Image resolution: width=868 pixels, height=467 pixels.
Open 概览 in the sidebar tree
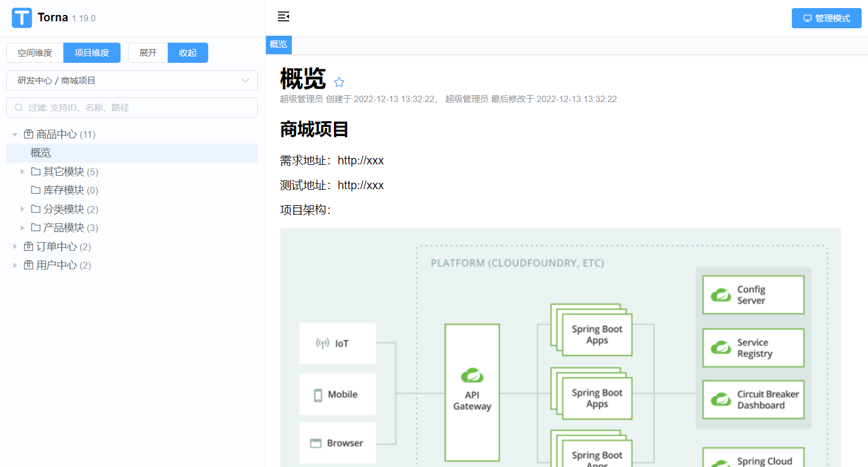coord(132,153)
